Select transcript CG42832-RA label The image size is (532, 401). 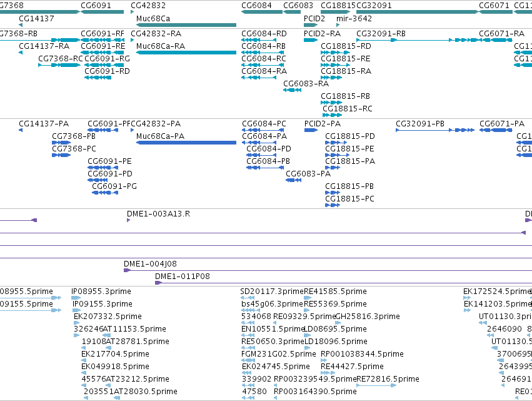[156, 34]
